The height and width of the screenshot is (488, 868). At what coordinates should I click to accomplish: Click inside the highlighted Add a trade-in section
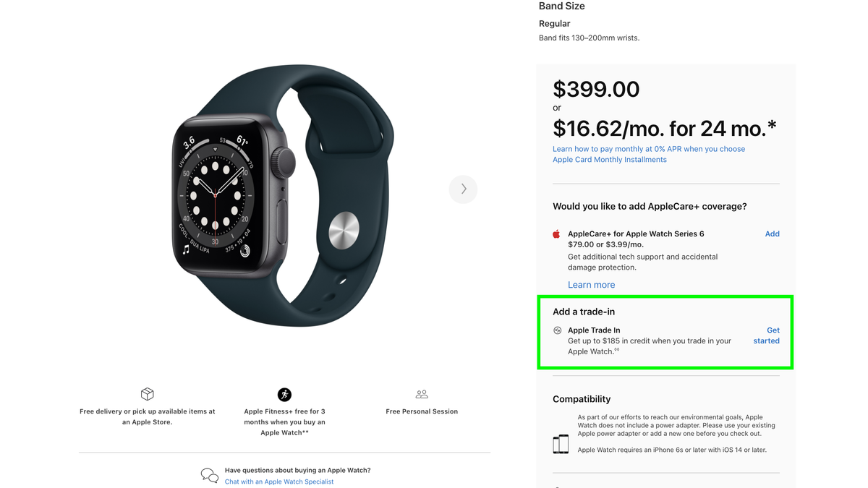pyautogui.click(x=664, y=333)
